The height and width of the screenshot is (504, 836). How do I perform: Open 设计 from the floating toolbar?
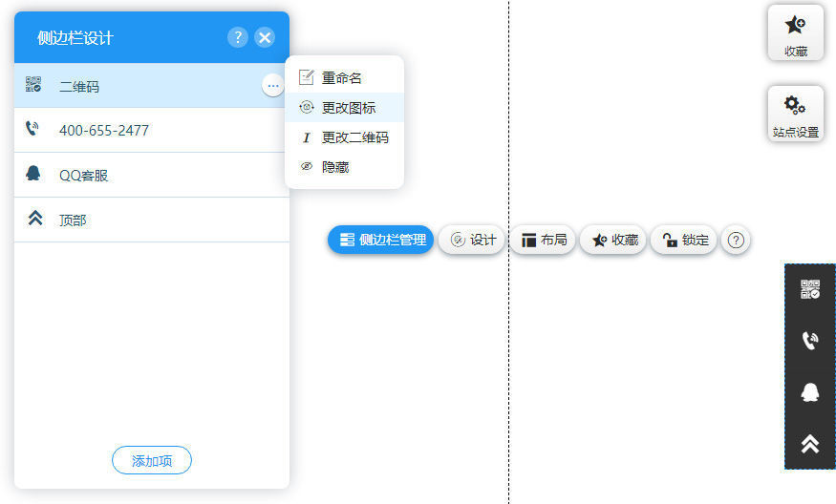coord(472,240)
